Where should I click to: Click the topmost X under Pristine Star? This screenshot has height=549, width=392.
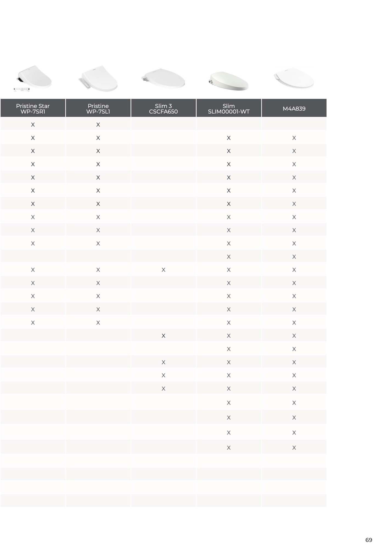click(33, 125)
